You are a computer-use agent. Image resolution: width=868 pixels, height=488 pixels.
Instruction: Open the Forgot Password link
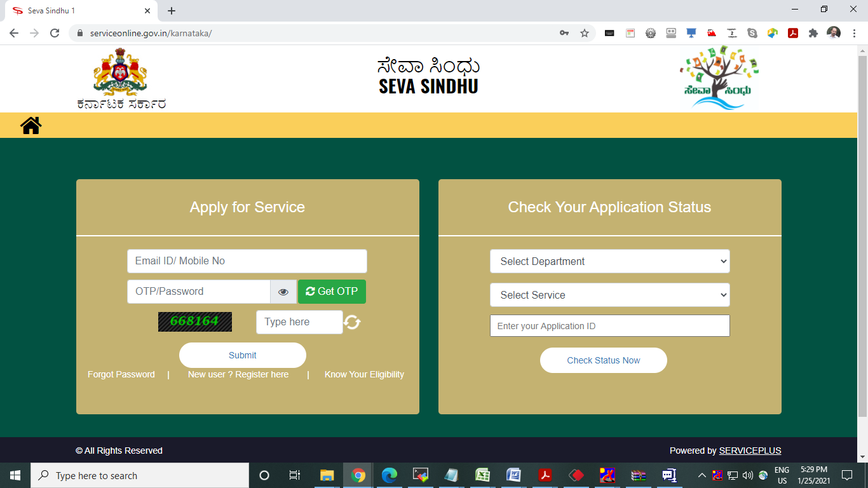(x=121, y=374)
